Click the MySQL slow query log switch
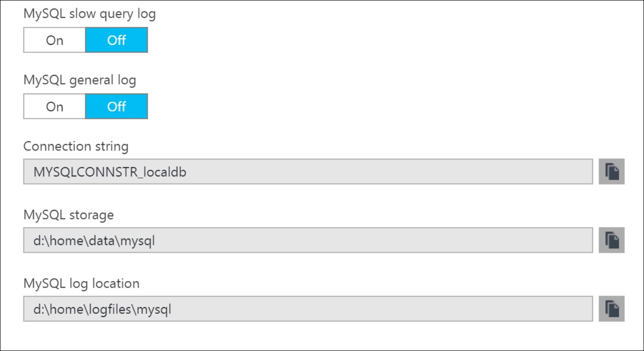Screen dimensions: 644x351 coord(86,40)
